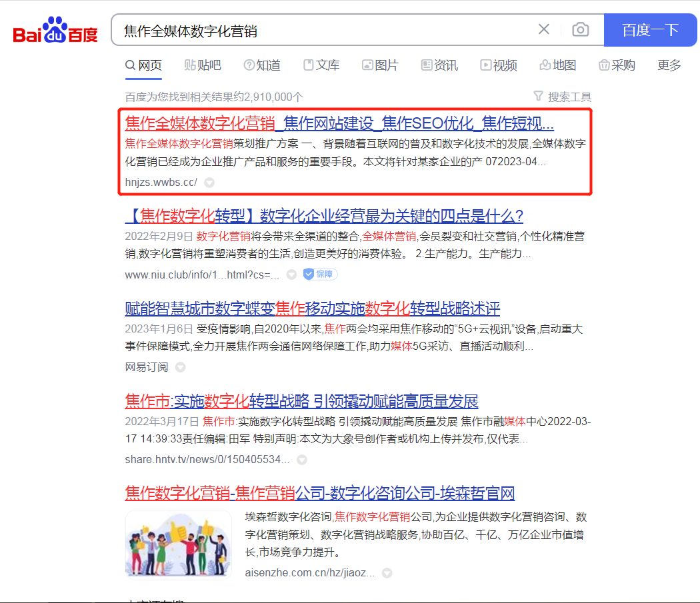This screenshot has height=603, width=700.
Task: Click snippet text starting 2022年3月17日
Action: [358, 430]
